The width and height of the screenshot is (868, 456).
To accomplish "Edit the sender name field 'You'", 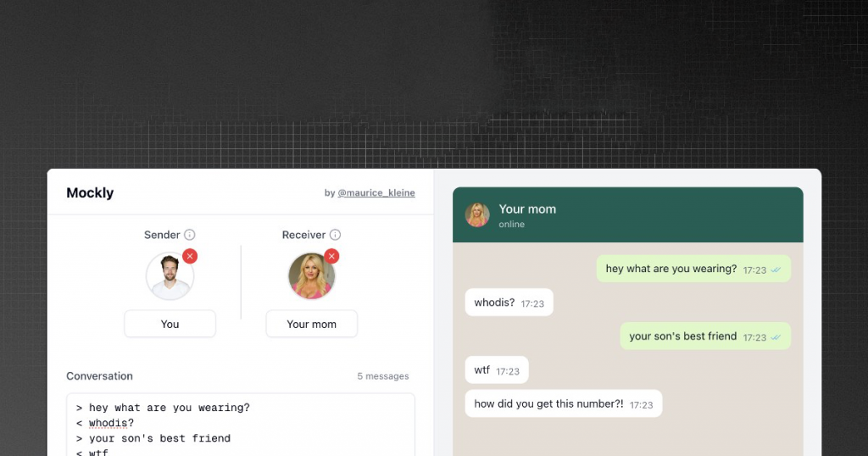I will click(170, 324).
